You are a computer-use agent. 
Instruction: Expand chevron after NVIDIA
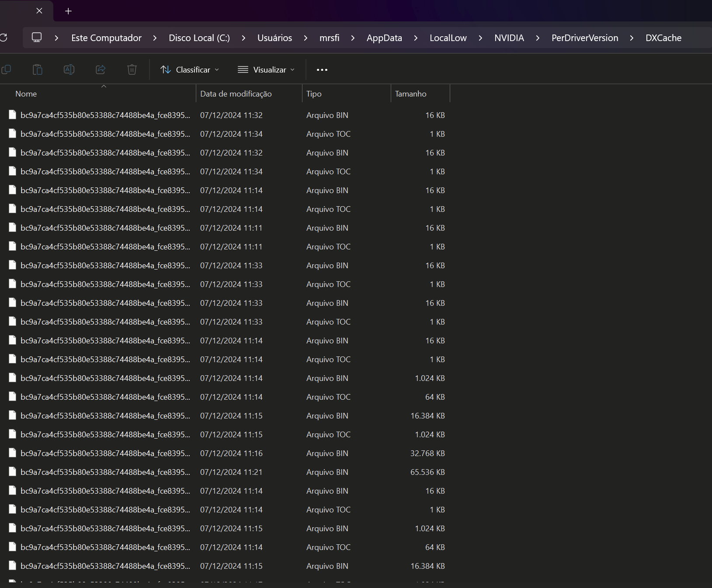[x=538, y=38]
